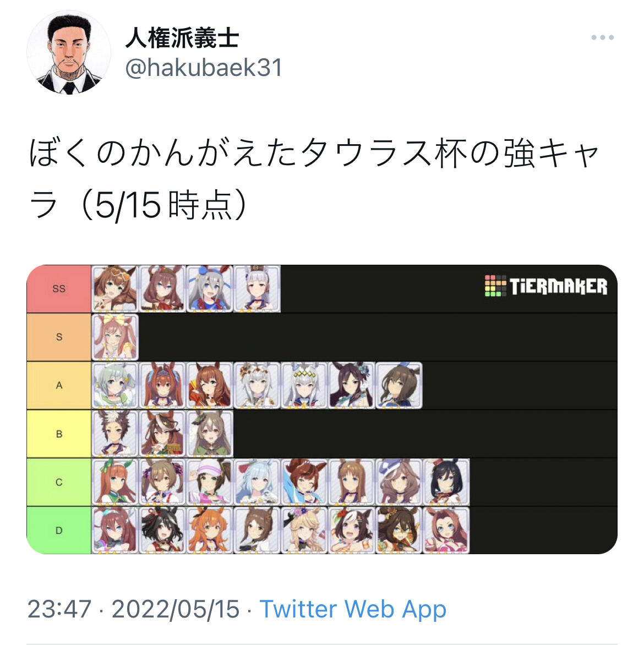This screenshot has width=644, height=645.
Task: Click the black-haired last character in C tier
Action: (x=446, y=482)
